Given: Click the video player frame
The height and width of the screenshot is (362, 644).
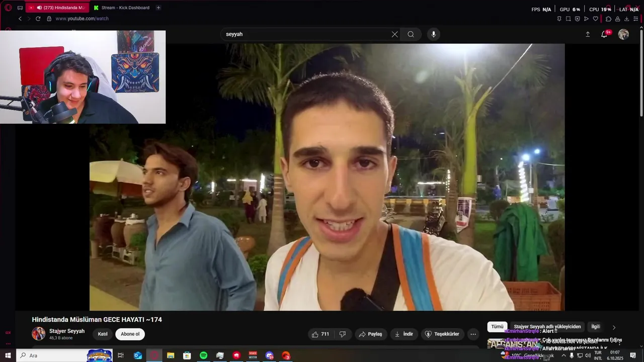Looking at the screenshot, I should click(327, 177).
